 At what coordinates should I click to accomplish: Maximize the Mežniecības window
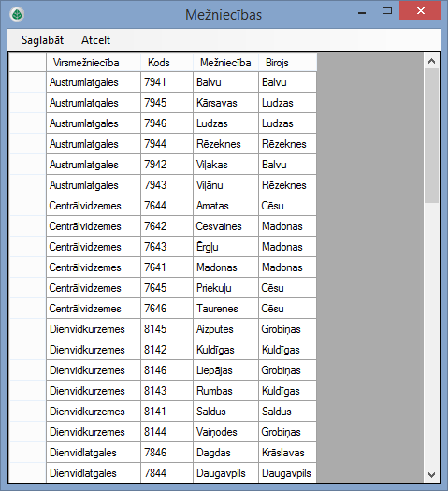tap(387, 11)
